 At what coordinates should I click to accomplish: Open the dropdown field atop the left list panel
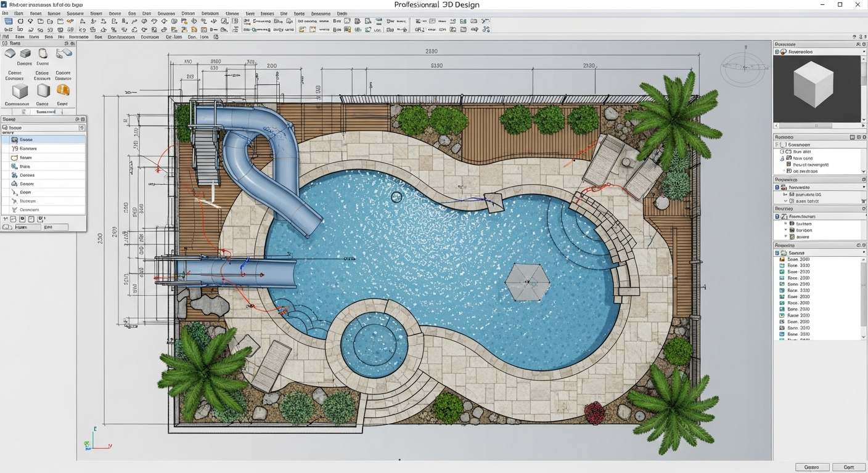coord(43,127)
